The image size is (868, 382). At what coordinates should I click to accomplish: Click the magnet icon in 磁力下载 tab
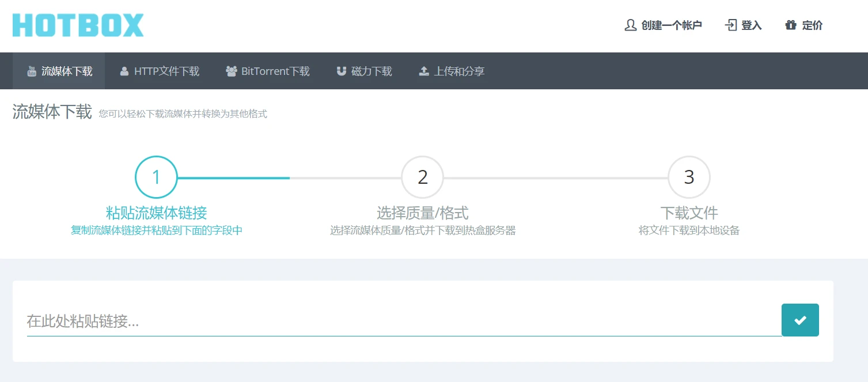pos(342,71)
